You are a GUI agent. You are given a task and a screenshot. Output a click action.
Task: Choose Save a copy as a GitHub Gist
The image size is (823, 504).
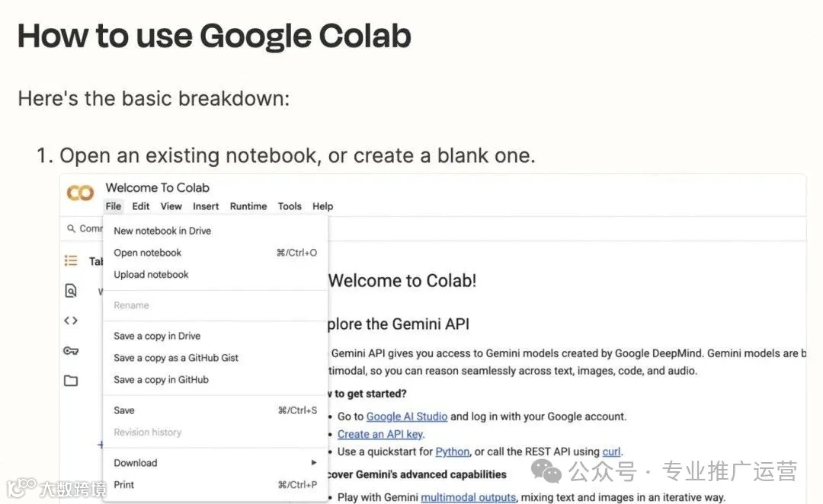coord(176,358)
